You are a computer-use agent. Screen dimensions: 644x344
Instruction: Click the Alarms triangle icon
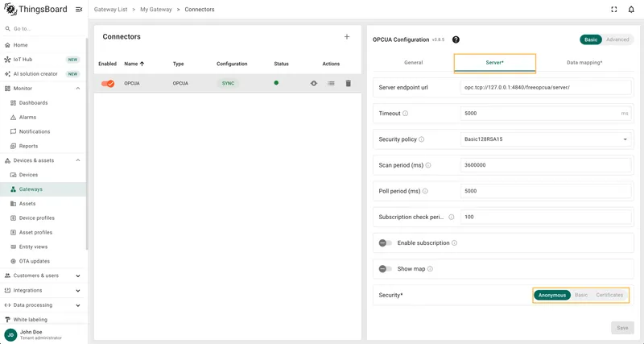pos(13,117)
